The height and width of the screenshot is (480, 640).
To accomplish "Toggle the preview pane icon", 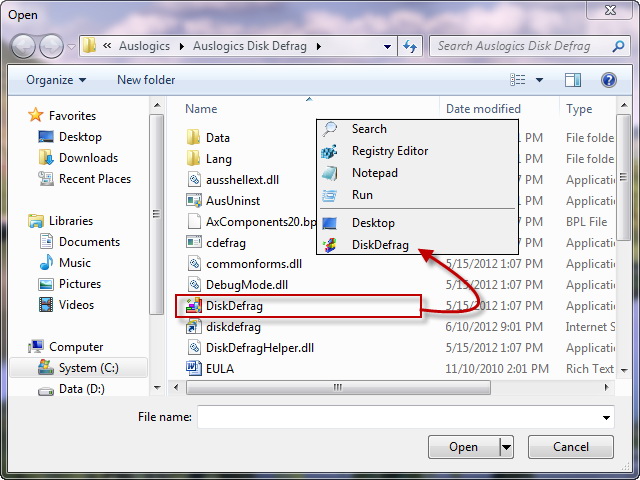I will coord(573,80).
